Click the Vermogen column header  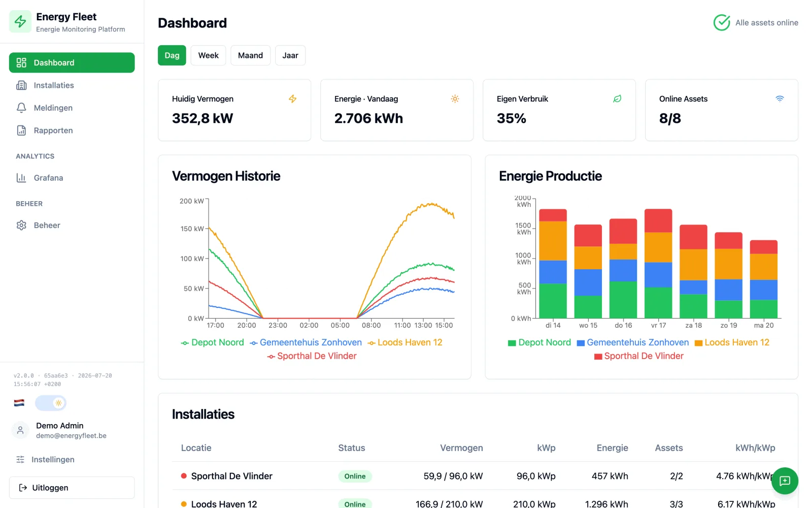461,448
